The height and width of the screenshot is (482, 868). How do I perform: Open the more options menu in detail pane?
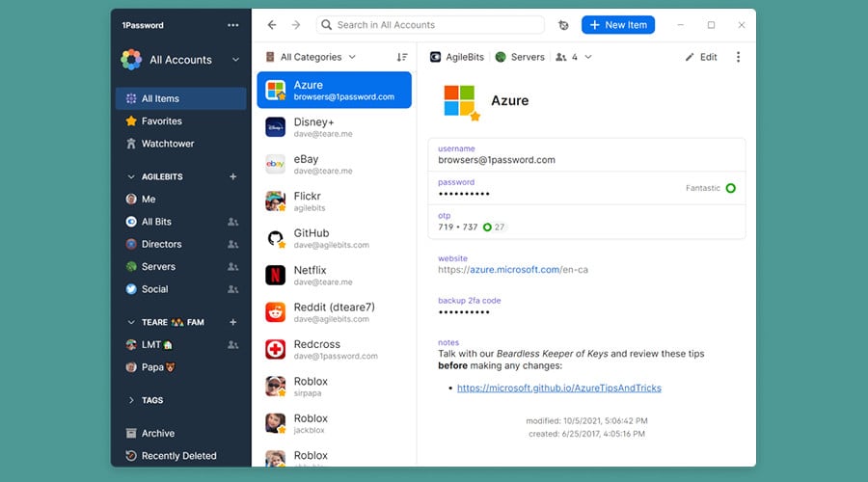pyautogui.click(x=739, y=57)
